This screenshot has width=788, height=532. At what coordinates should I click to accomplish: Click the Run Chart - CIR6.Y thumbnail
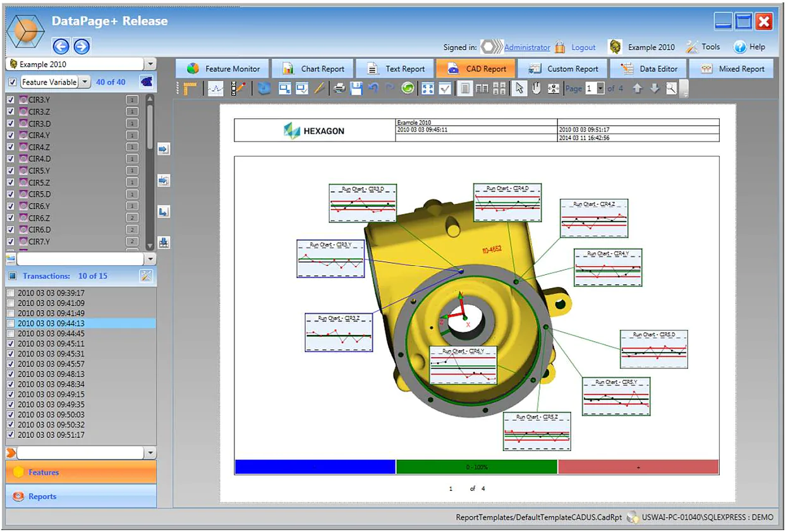coord(463,365)
